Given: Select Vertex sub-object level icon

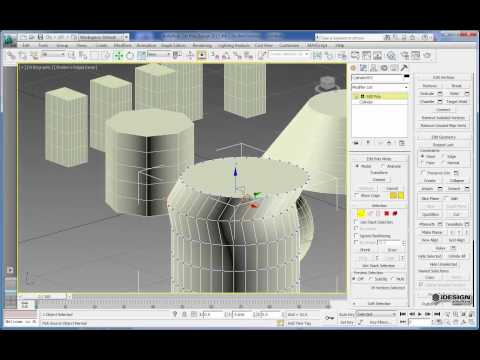Looking at the screenshot, I should (361, 213).
